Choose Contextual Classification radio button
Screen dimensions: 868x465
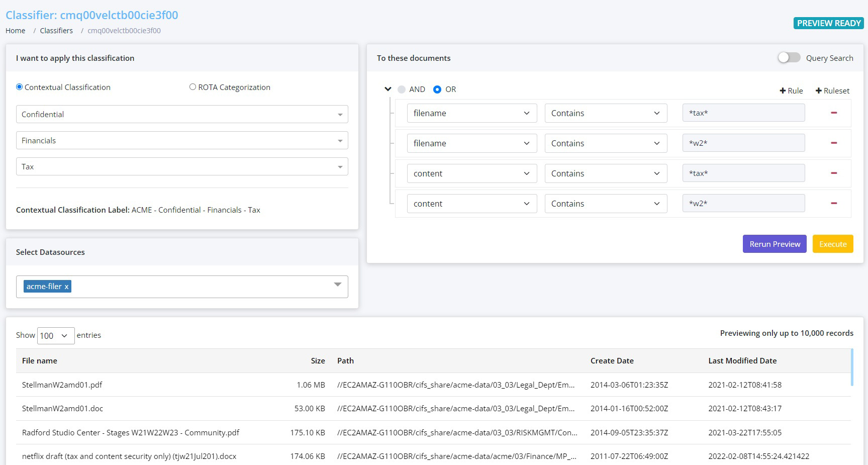coord(20,87)
